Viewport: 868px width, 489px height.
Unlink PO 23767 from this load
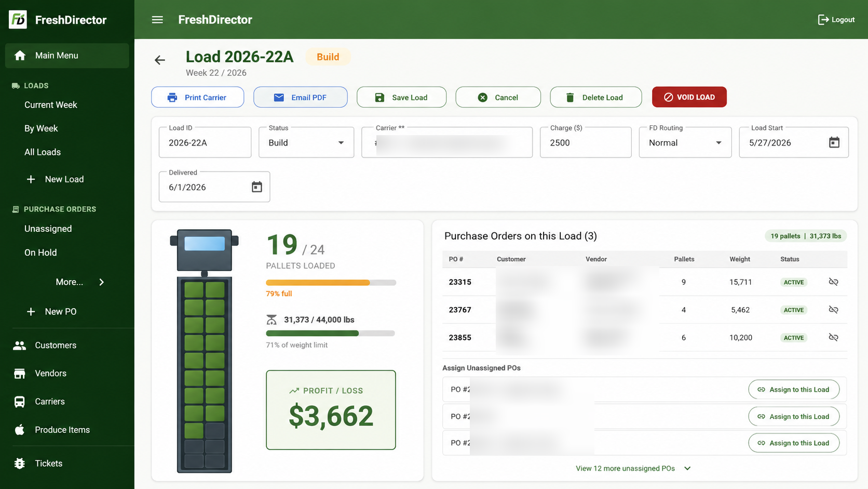click(x=833, y=310)
